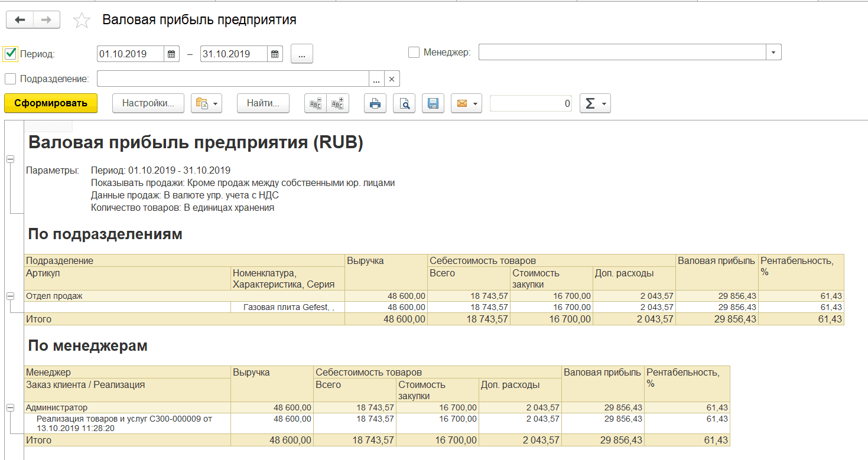
Task: Clear the Подразделение field with X
Action: (392, 79)
